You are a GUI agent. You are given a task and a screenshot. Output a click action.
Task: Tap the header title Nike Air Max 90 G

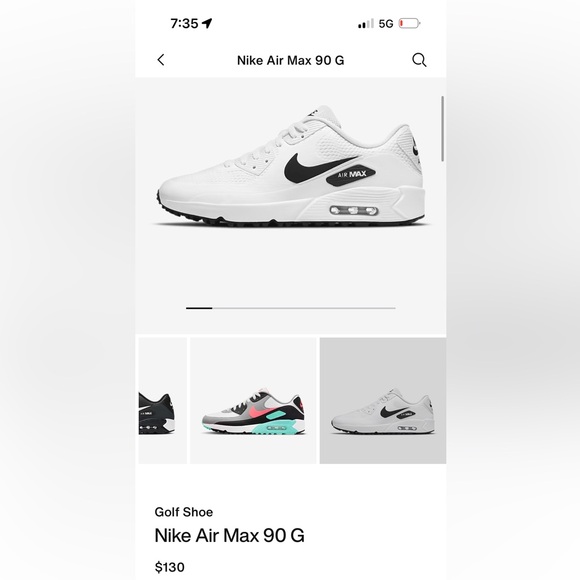pos(291,60)
